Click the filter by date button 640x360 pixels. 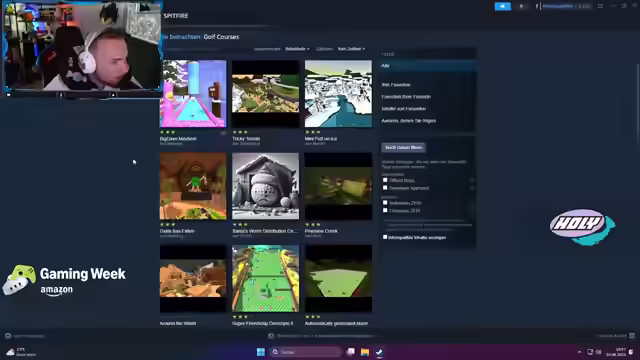click(x=404, y=147)
